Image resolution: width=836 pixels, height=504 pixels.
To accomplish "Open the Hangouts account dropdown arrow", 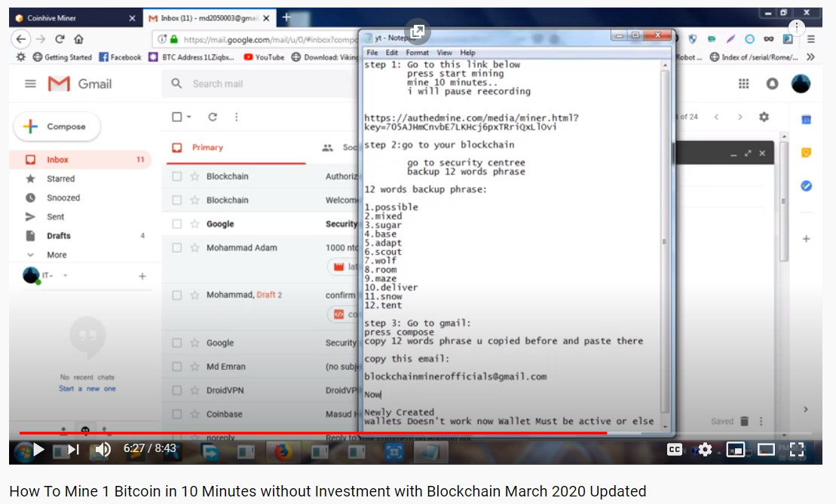I will 65,276.
